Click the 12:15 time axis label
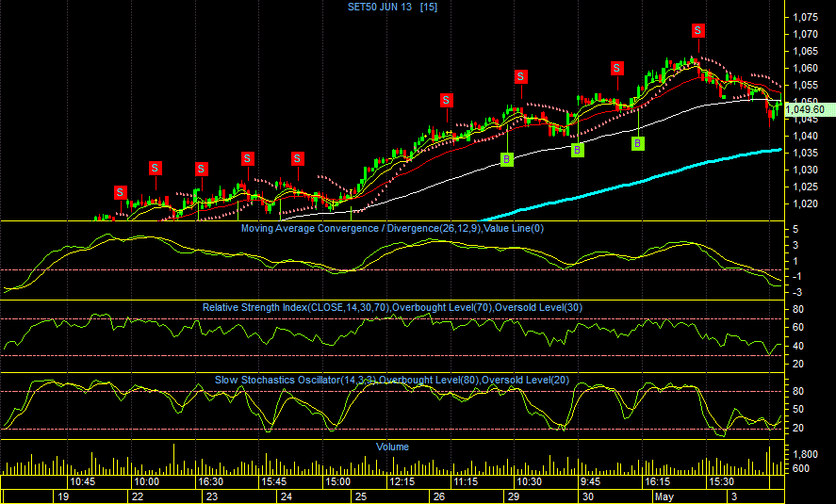The image size is (836, 504). click(402, 482)
